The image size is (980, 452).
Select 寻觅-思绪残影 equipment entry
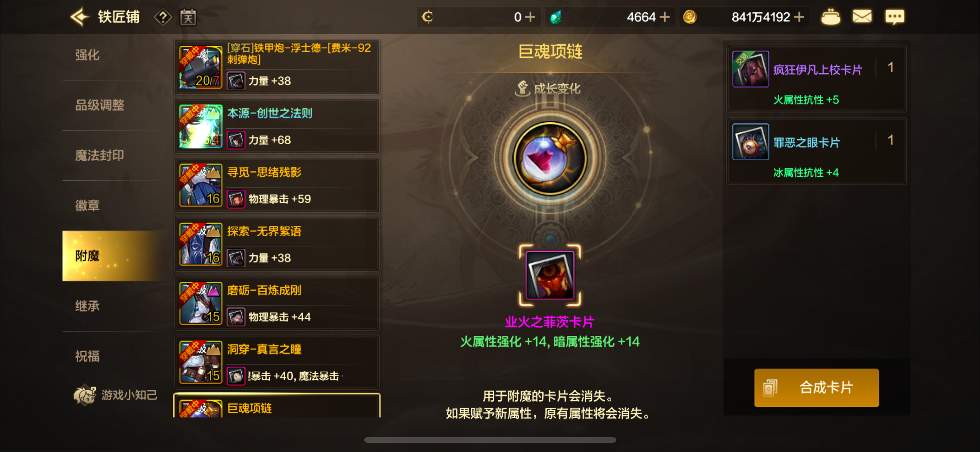point(277,185)
